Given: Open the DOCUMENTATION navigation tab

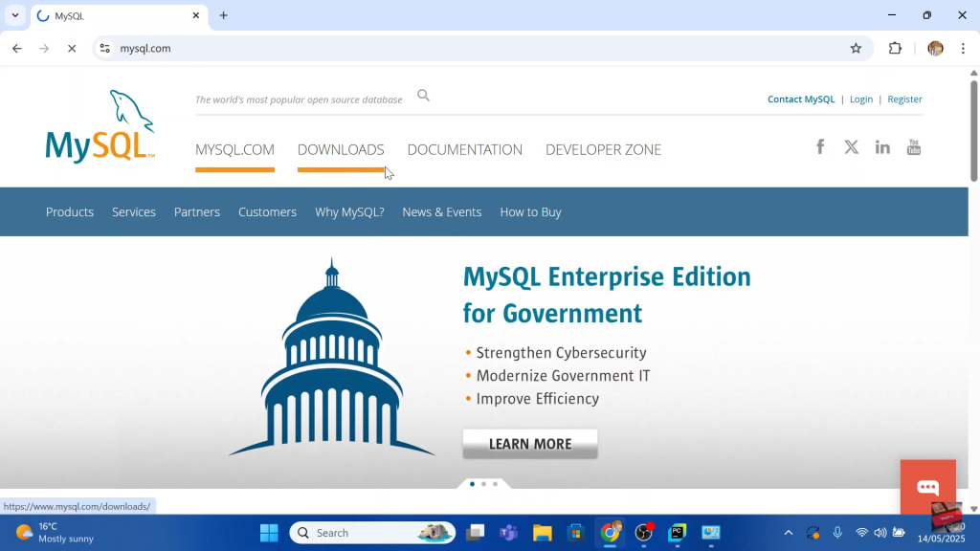Looking at the screenshot, I should 465,150.
